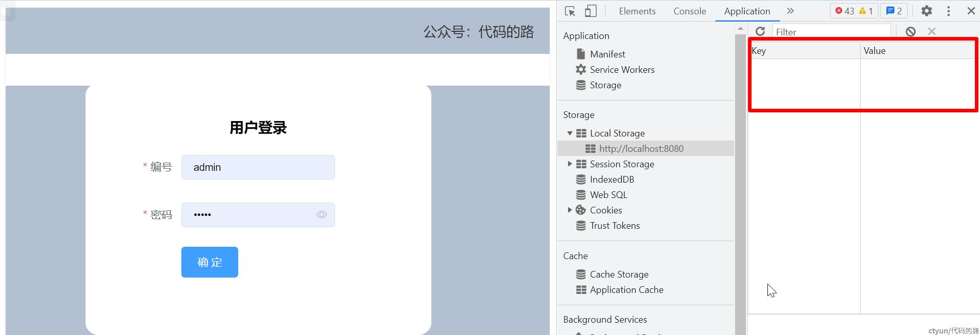Screen dimensions: 980x335
Task: Switch to the Elements tab
Action: click(637, 11)
